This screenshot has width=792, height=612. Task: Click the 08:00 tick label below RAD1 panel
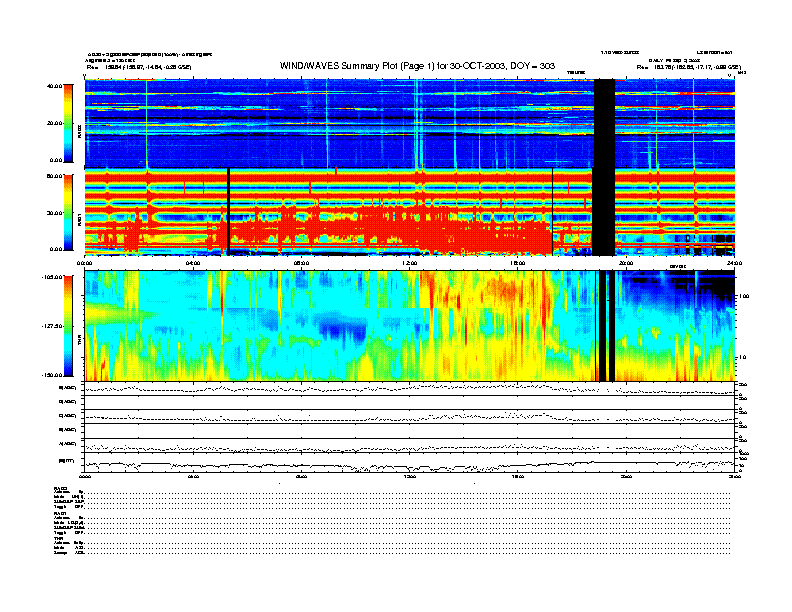pyautogui.click(x=301, y=263)
